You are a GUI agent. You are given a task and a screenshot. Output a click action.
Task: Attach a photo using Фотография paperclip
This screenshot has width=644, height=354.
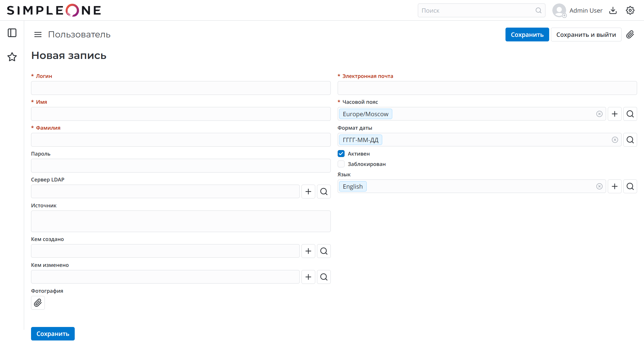coord(38,303)
